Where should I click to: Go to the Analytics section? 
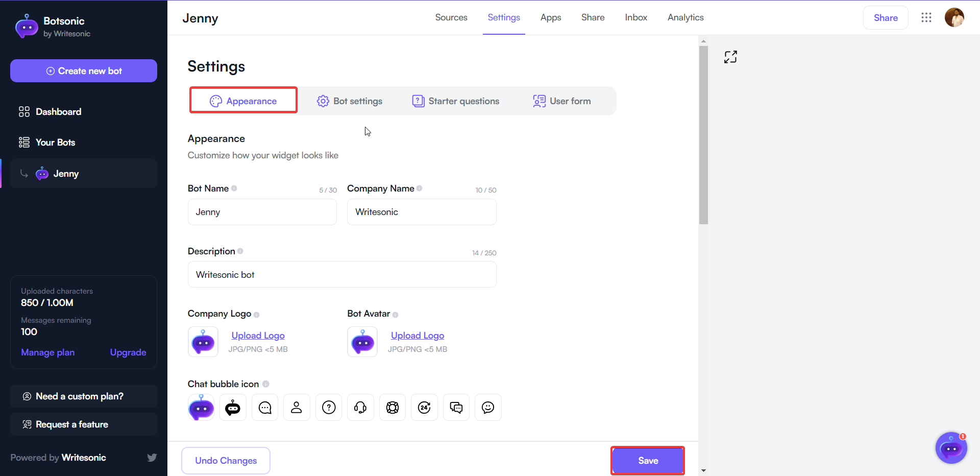pos(685,17)
